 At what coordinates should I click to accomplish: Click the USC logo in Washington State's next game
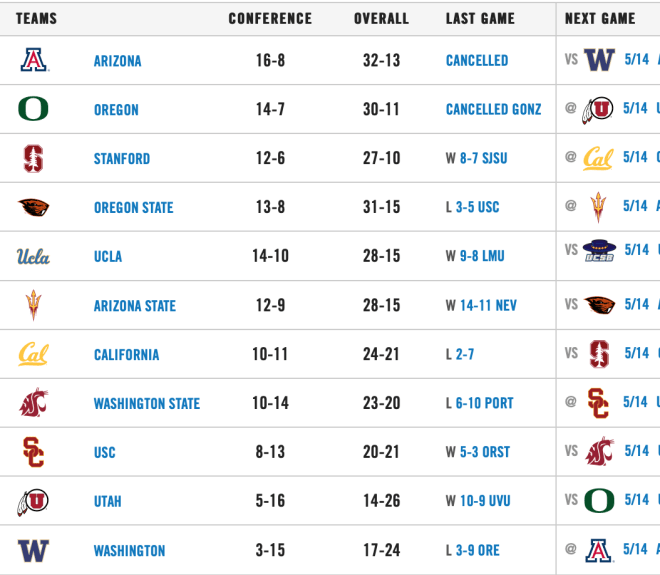598,403
